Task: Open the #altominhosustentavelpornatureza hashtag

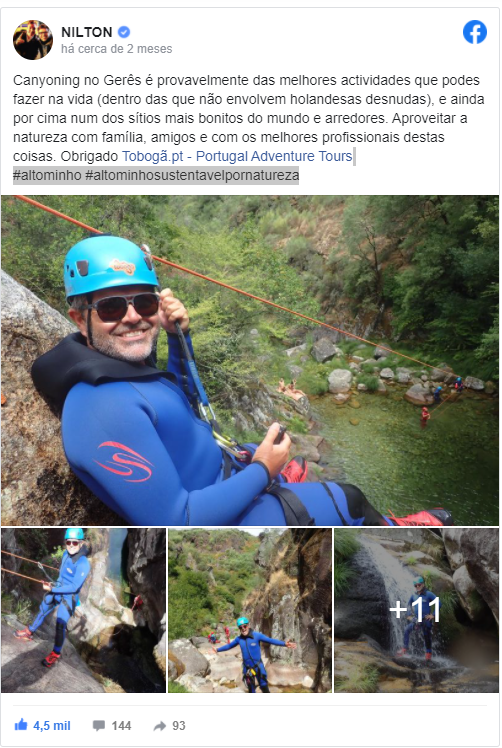Action: (x=192, y=175)
